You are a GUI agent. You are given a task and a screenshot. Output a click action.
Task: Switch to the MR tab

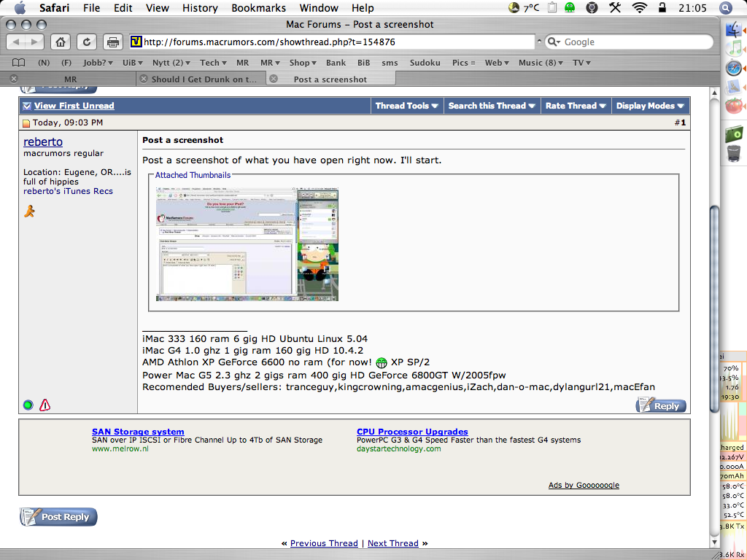(x=71, y=79)
